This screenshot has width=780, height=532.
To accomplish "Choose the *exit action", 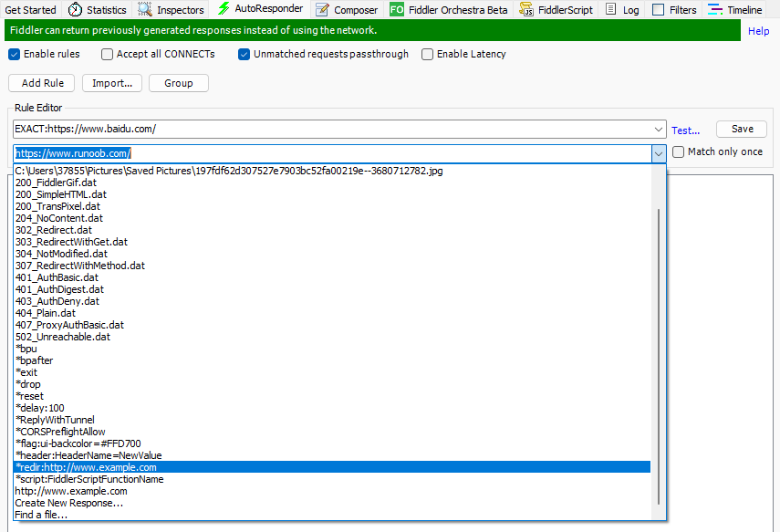I will (332, 372).
